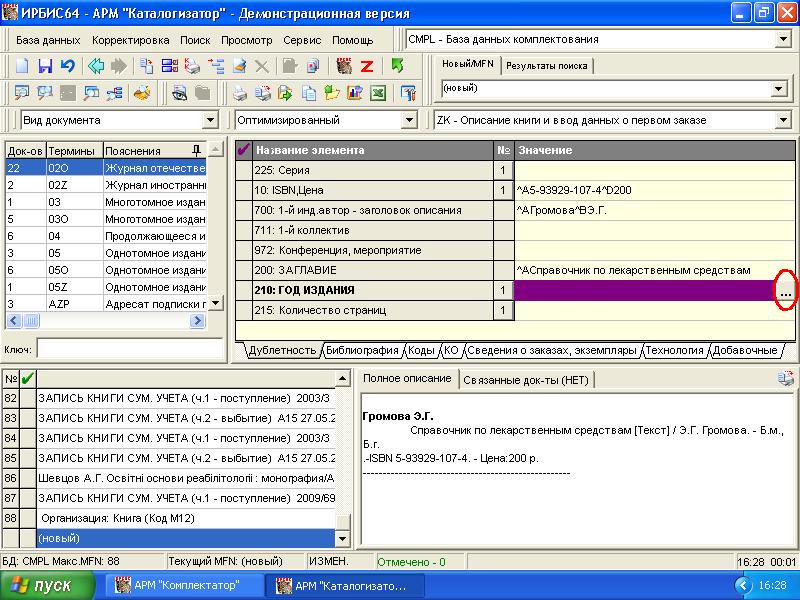
Task: Open the CMPL database dropdown
Action: (x=782, y=39)
